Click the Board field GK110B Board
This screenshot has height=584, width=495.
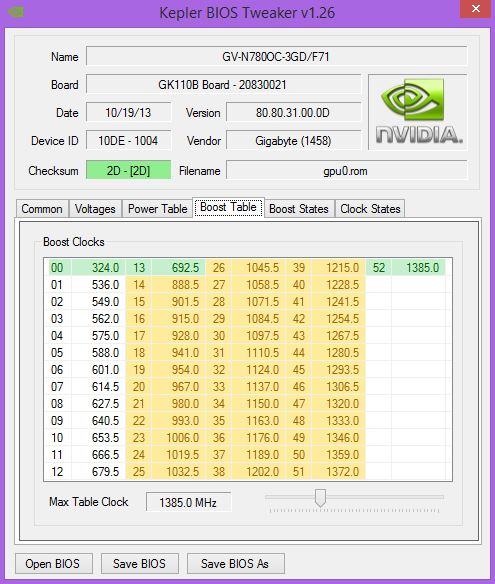[223, 85]
